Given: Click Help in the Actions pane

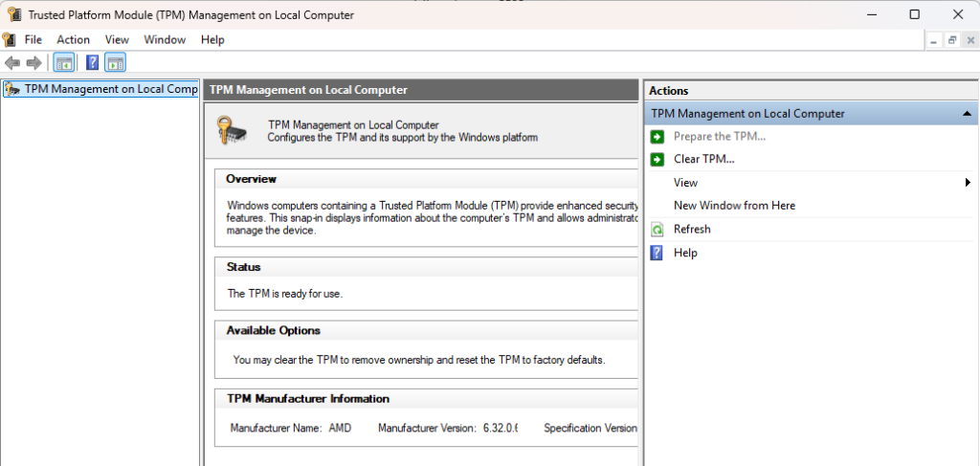Looking at the screenshot, I should tap(685, 253).
